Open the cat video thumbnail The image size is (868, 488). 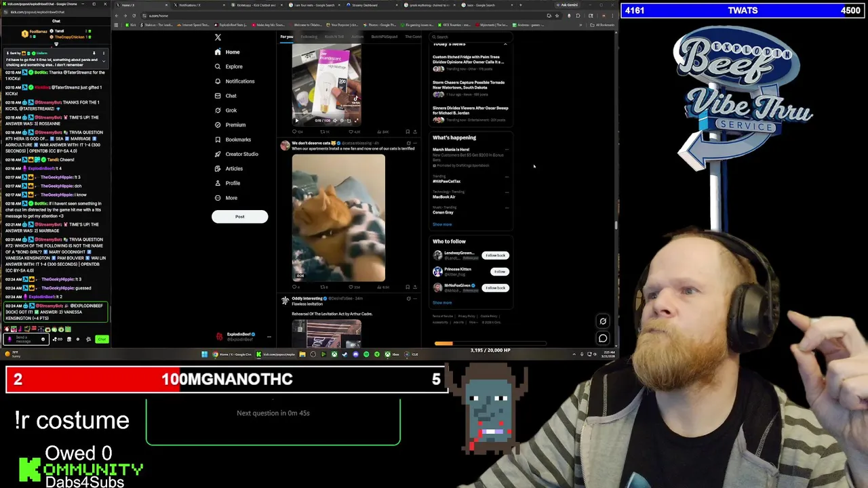pos(338,218)
